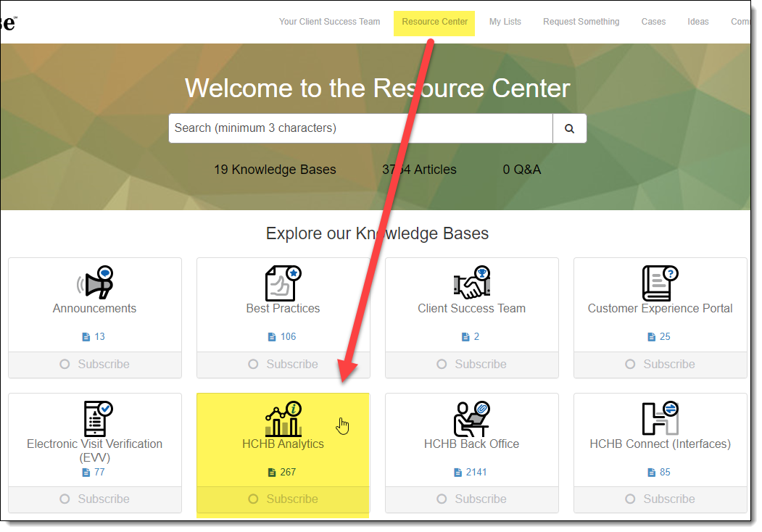Image resolution: width=762 pixels, height=532 pixels.
Task: Click the article icon beside 2 in Client Success Team
Action: [x=465, y=337]
